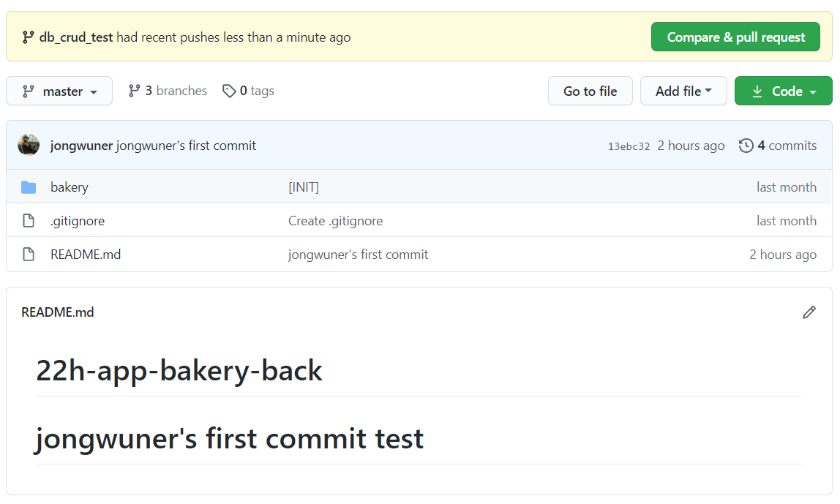
Task: Click the .gitignore file icon
Action: pyautogui.click(x=29, y=221)
